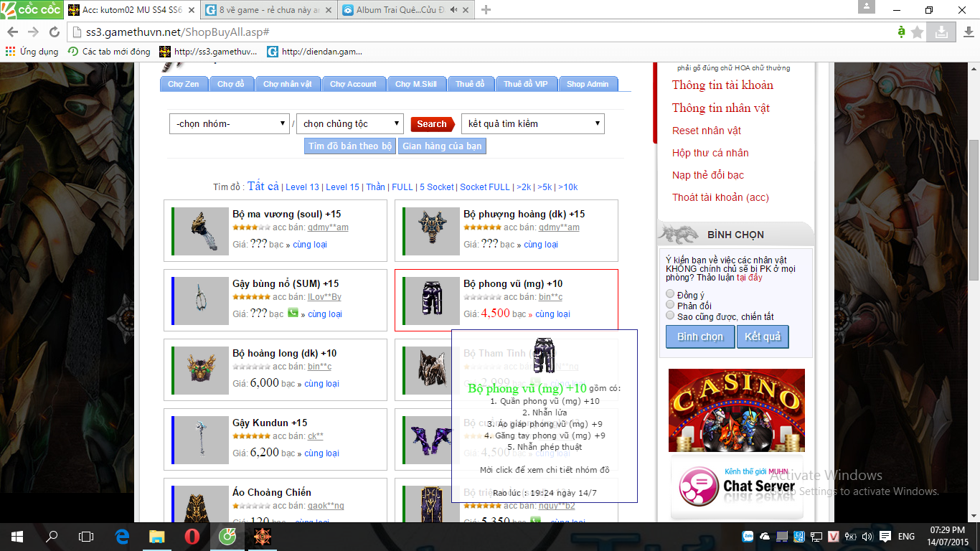Click the Opera icon in the taskbar
Screen dimensions: 980x551
coord(192,537)
